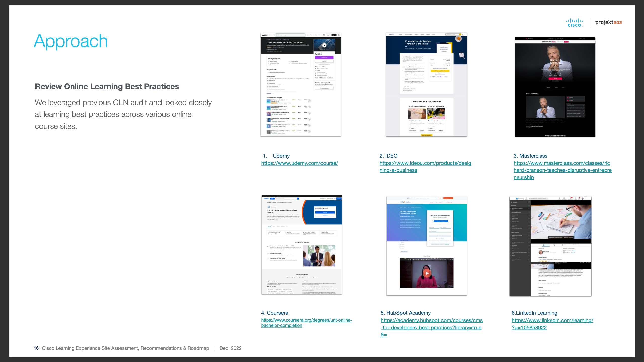Image resolution: width=644 pixels, height=362 pixels.
Task: Click the '5. HubSpot Academy' label
Action: [406, 313]
